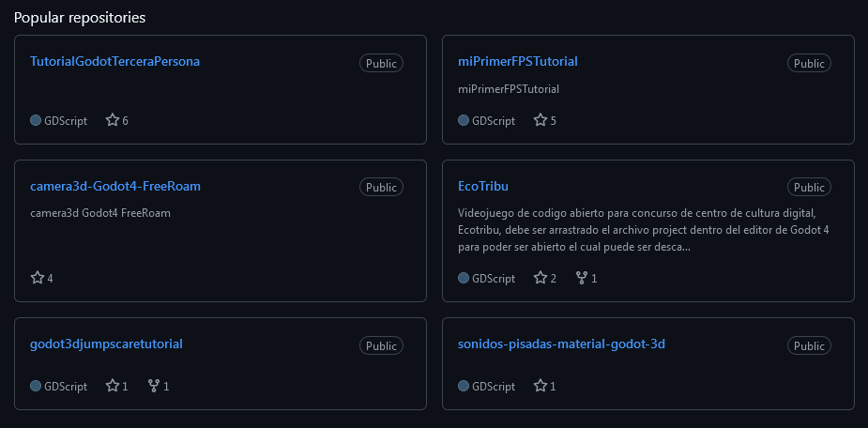Open TutorialGodotTerceraPersona repository
This screenshot has width=868, height=428.
pos(114,62)
